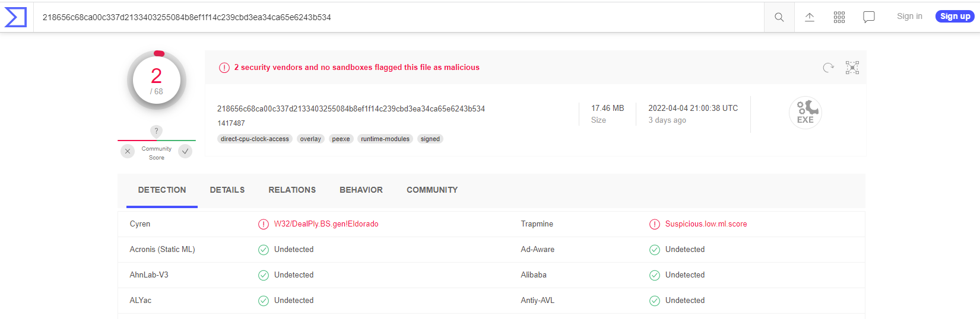Click the 2 / 68 detection score gauge
The image size is (980, 319).
pos(157,81)
